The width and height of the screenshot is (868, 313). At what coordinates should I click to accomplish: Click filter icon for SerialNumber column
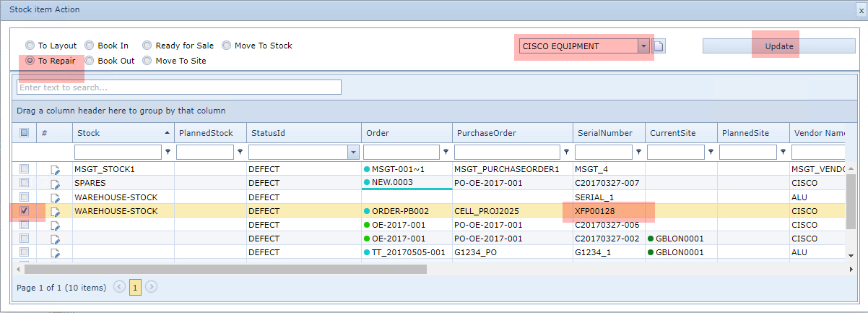click(x=638, y=153)
